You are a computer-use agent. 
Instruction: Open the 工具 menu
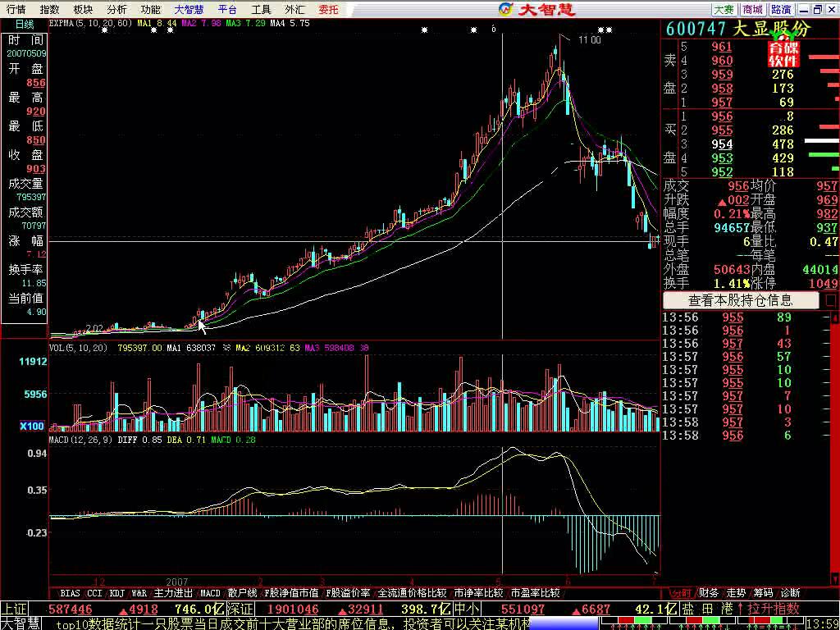coord(261,9)
